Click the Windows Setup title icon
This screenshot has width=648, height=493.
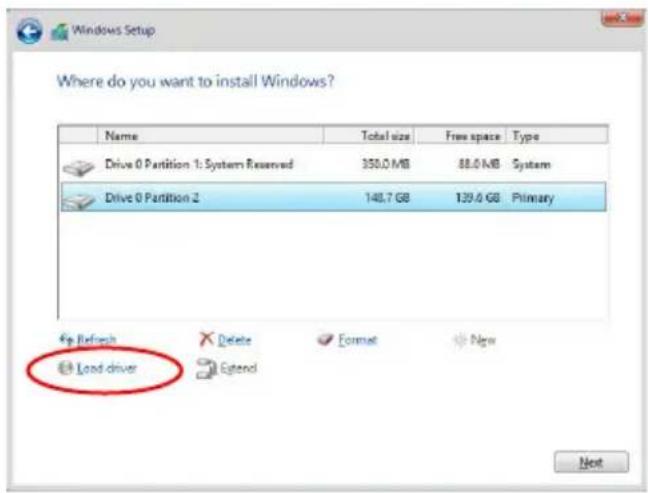(x=60, y=32)
